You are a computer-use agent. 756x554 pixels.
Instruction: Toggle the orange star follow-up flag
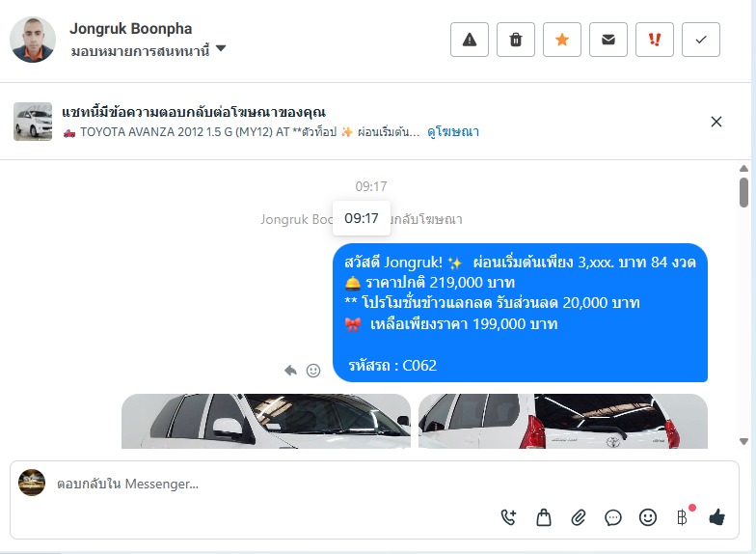coord(561,40)
